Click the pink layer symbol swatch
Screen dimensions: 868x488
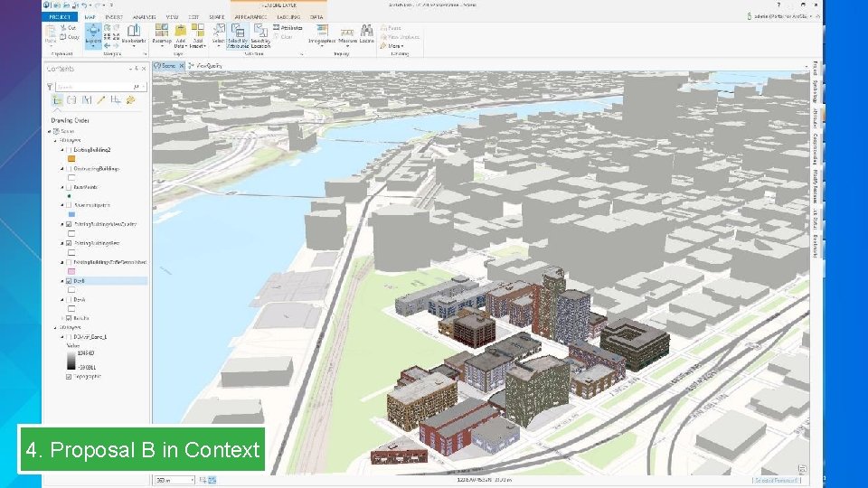tap(71, 272)
